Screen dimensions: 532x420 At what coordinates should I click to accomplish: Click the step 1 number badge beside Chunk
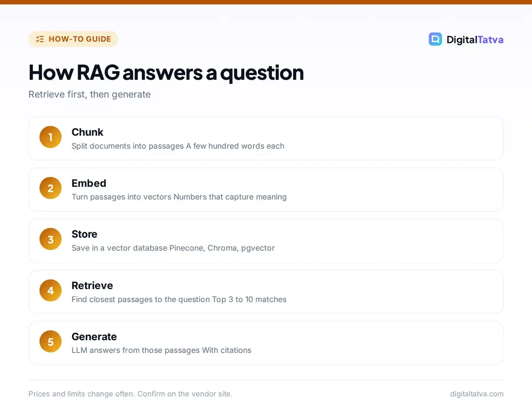[51, 137]
